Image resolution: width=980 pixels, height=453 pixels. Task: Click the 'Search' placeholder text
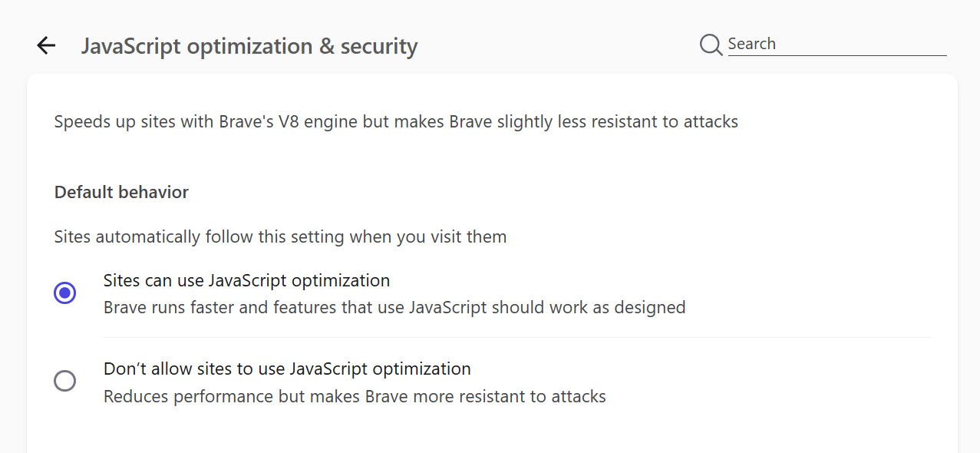pyautogui.click(x=751, y=44)
